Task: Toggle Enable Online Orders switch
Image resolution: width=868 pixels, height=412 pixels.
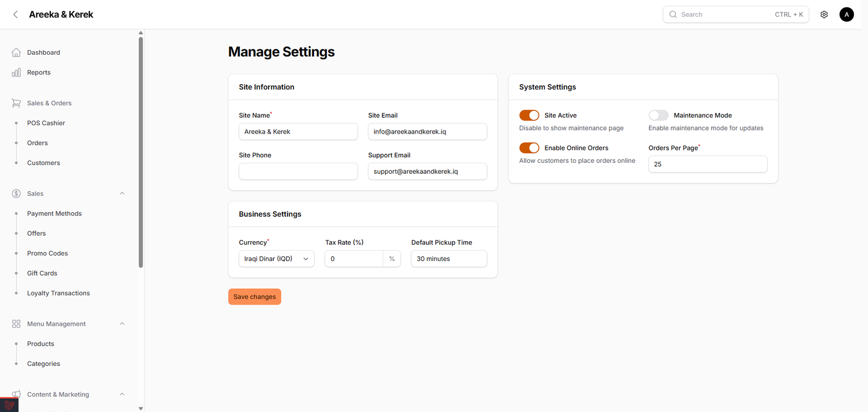Action: (x=529, y=148)
